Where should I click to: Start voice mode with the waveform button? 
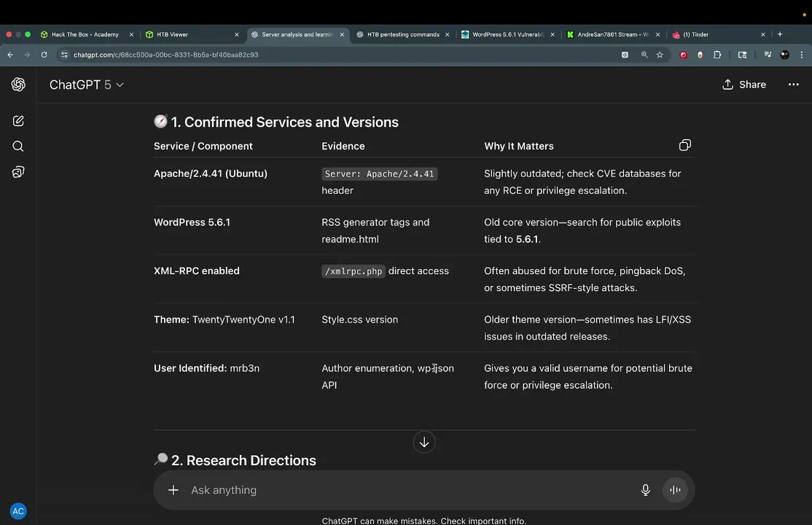click(675, 490)
